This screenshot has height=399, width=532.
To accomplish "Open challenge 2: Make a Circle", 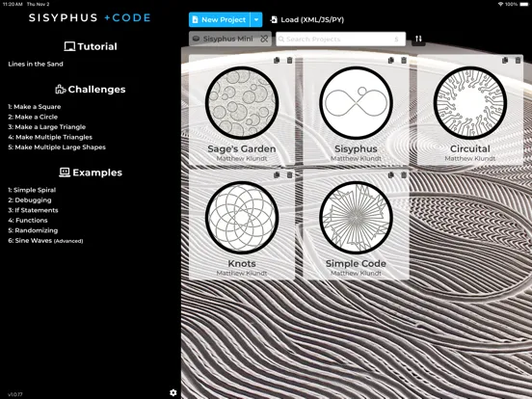I will [x=33, y=117].
